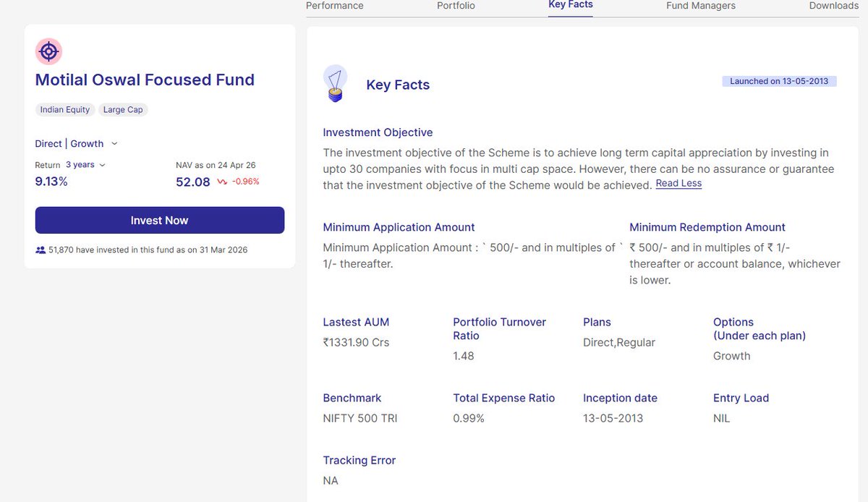Click the 1.48 portfolio turnover value
Viewport: 868px width, 502px height.
point(464,356)
